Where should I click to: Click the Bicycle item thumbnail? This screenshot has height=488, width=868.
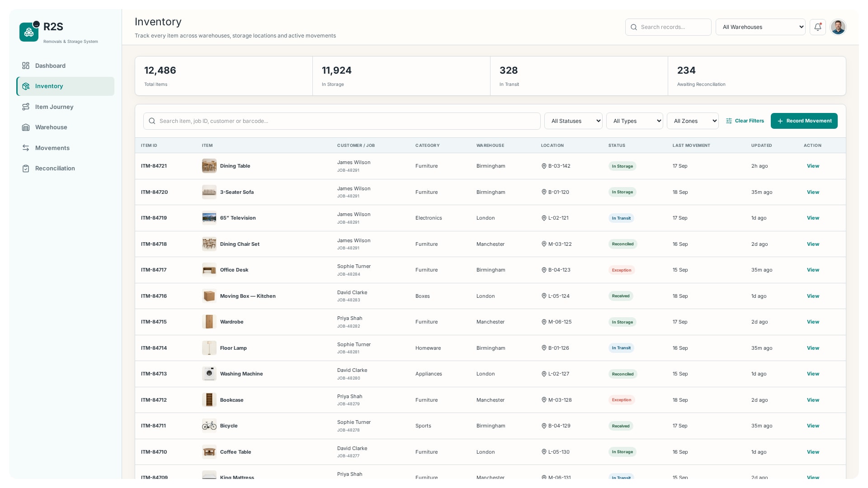coord(209,426)
